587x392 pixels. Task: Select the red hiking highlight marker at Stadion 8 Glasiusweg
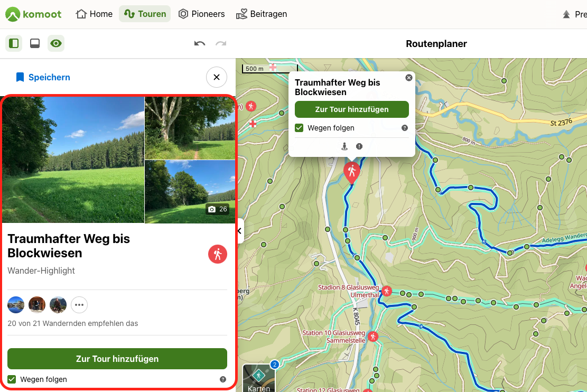386,291
